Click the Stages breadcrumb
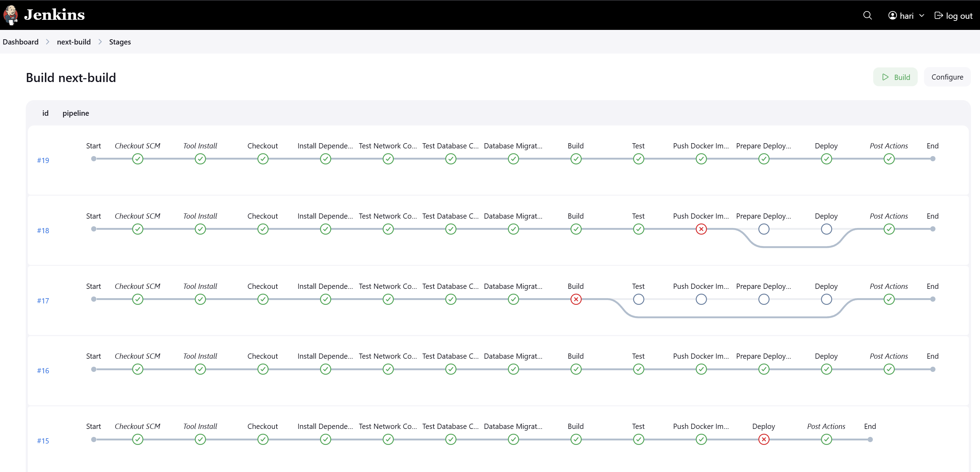 (x=120, y=42)
